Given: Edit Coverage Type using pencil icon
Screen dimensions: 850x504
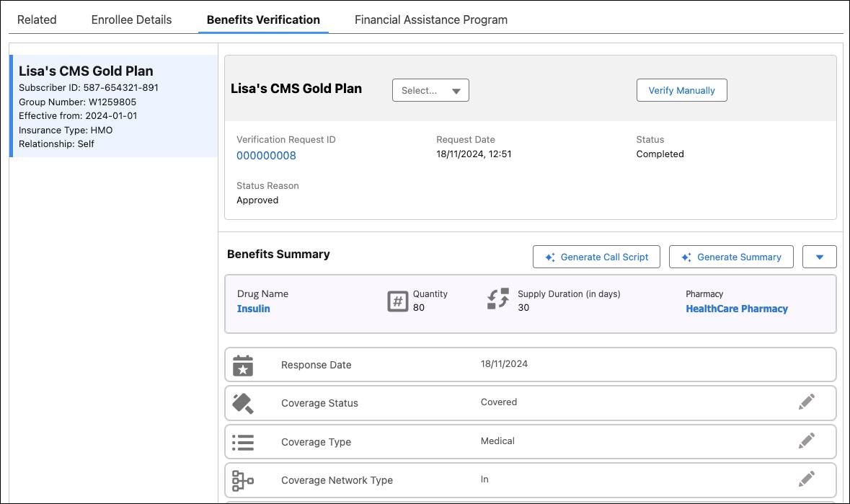Looking at the screenshot, I should click(x=807, y=441).
